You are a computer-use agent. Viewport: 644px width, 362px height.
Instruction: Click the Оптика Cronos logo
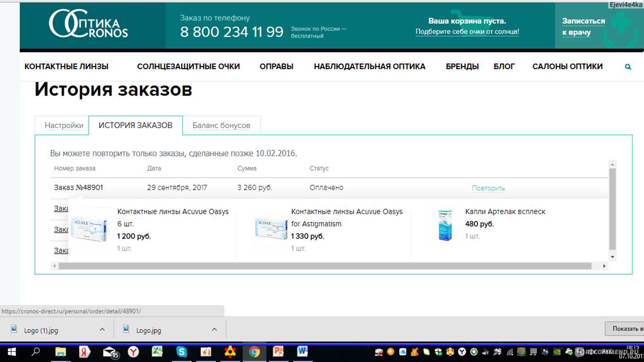pos(88,24)
